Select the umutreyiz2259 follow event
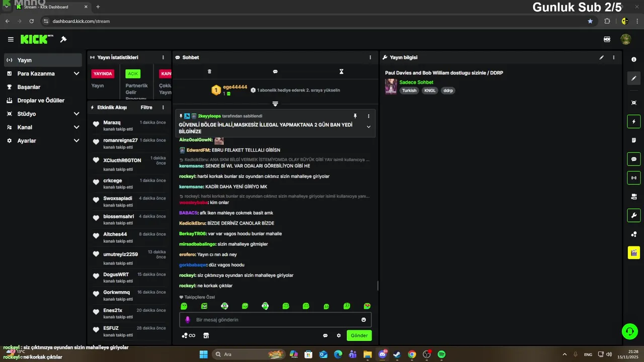The image size is (644, 362). pyautogui.click(x=129, y=256)
